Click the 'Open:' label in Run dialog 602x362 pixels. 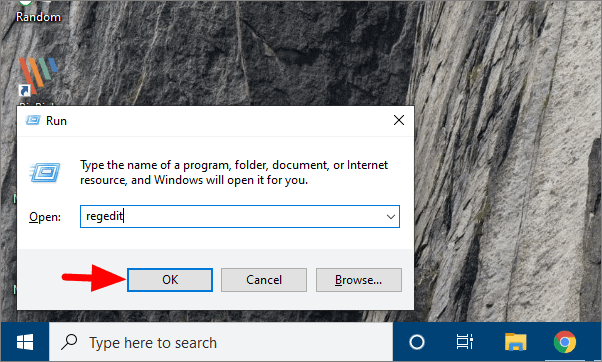click(x=45, y=217)
